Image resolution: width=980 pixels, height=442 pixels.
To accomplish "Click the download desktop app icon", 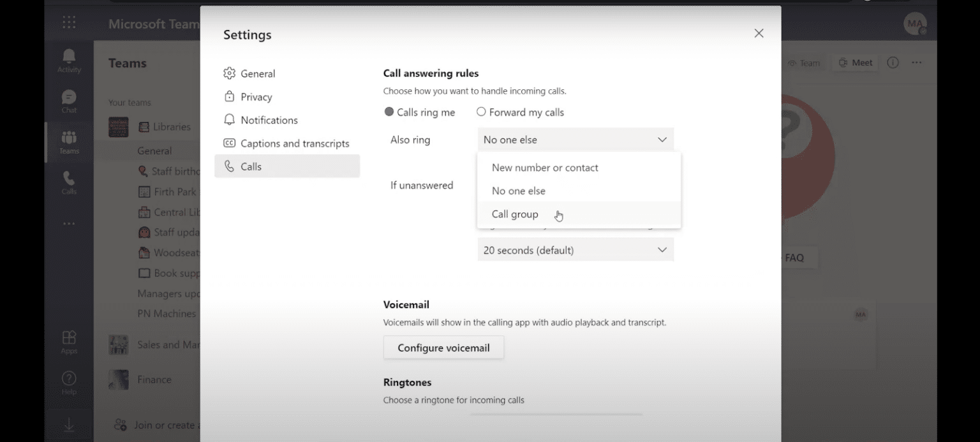I will tap(68, 423).
